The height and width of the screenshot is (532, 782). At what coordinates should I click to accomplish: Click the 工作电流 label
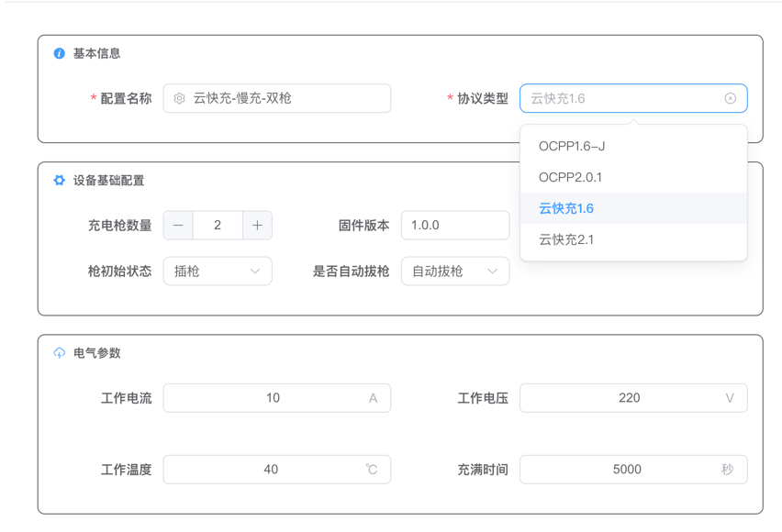(x=126, y=398)
